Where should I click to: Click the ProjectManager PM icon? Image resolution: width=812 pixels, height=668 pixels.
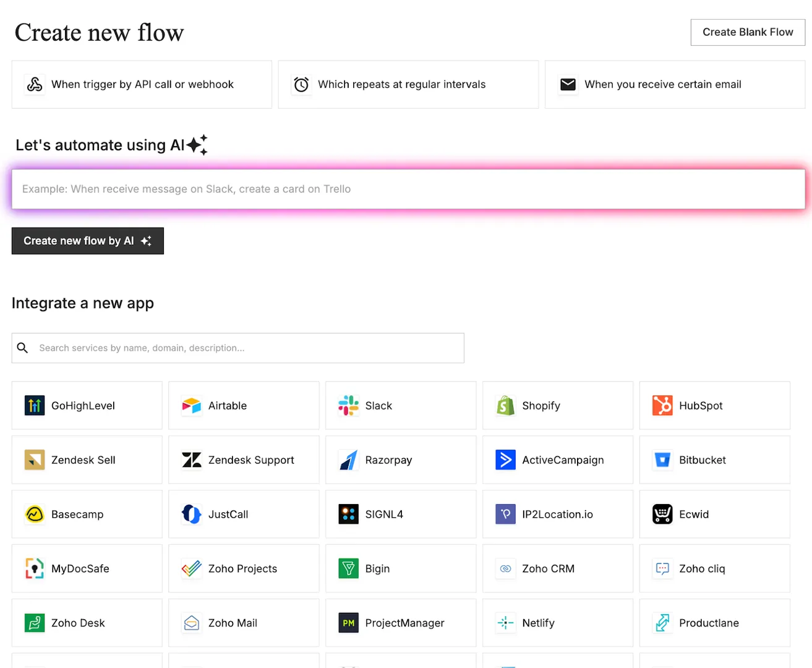click(349, 623)
